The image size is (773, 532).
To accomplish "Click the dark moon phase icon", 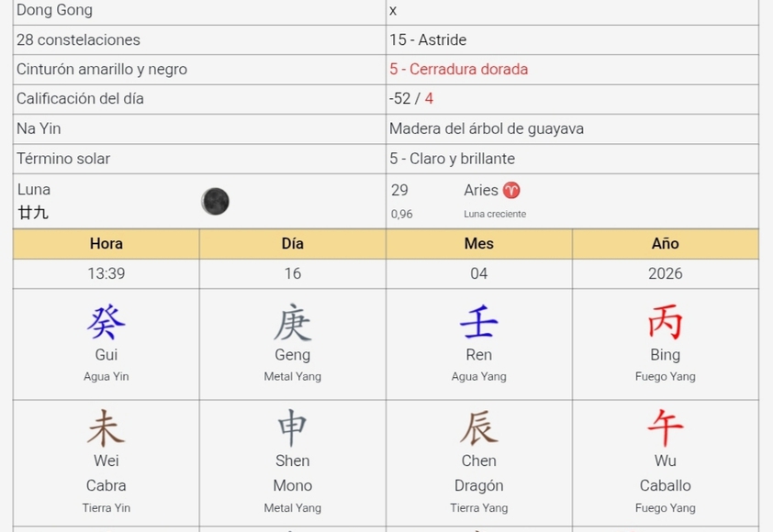I will tap(215, 202).
